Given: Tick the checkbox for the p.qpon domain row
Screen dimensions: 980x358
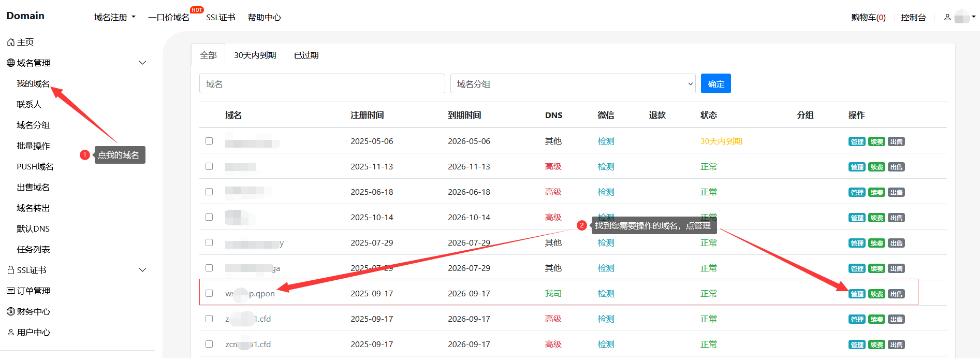Looking at the screenshot, I should pyautogui.click(x=209, y=293).
